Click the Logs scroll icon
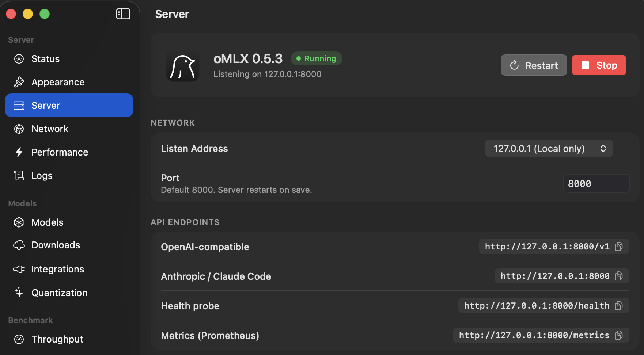Image resolution: width=644 pixels, height=355 pixels. tap(19, 176)
